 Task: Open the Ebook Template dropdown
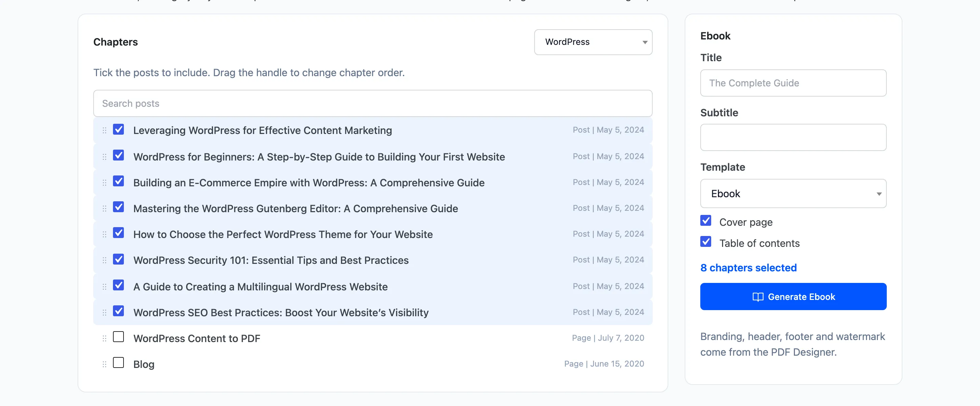[x=793, y=193]
